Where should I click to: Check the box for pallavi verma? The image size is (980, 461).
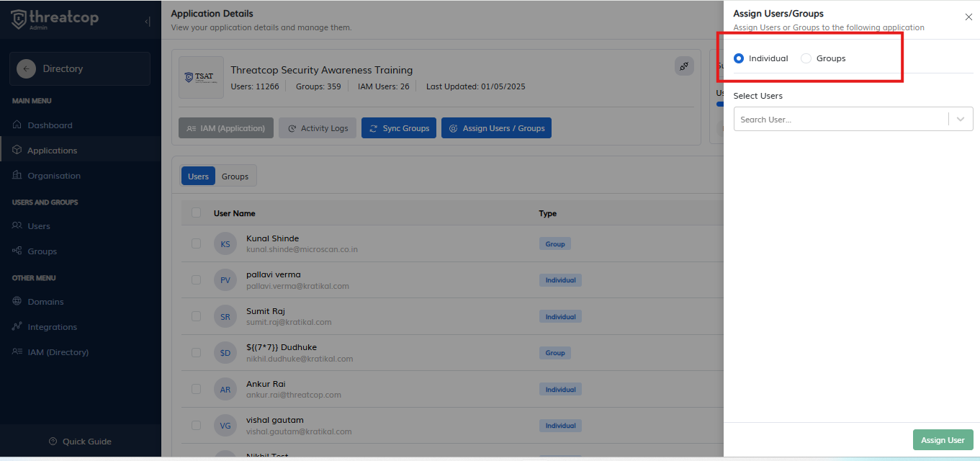tap(196, 280)
